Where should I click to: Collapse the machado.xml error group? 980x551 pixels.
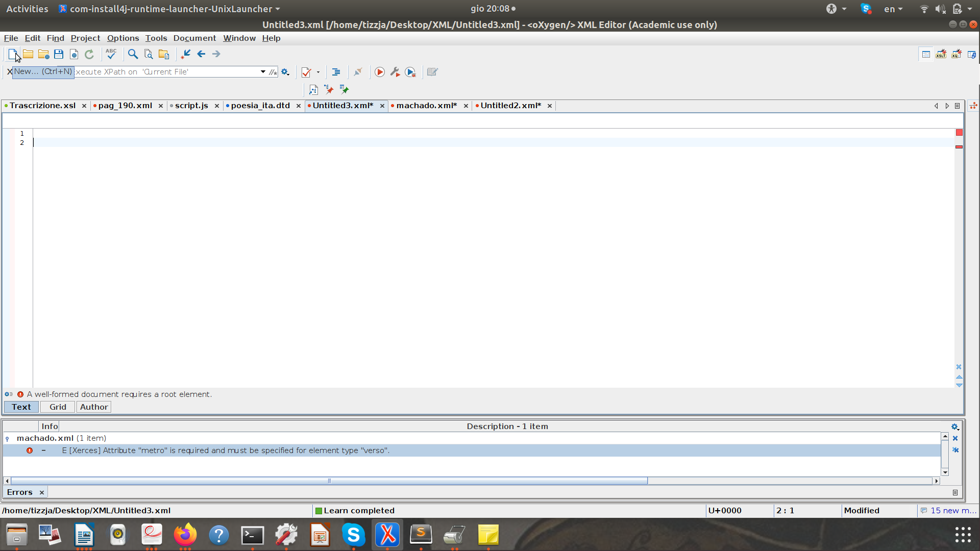click(x=7, y=439)
